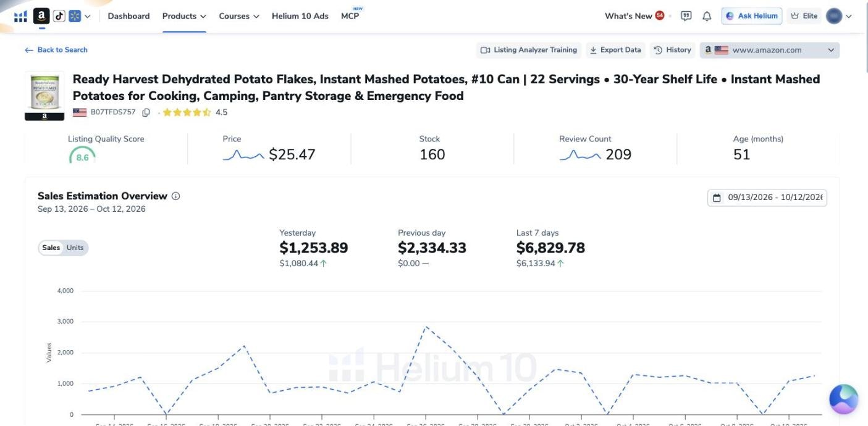Image resolution: width=868 pixels, height=426 pixels.
Task: Click the potato flakes product thumbnail
Action: click(x=44, y=96)
